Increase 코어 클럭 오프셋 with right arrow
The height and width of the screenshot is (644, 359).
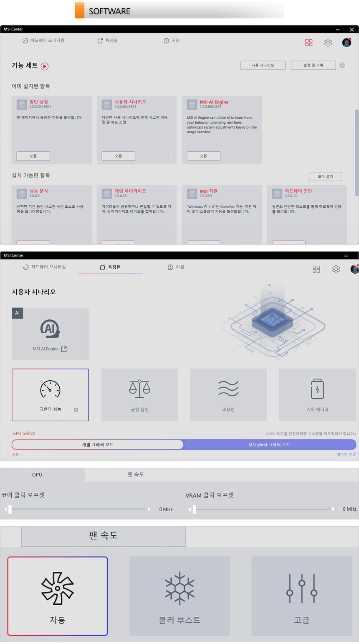point(149,509)
